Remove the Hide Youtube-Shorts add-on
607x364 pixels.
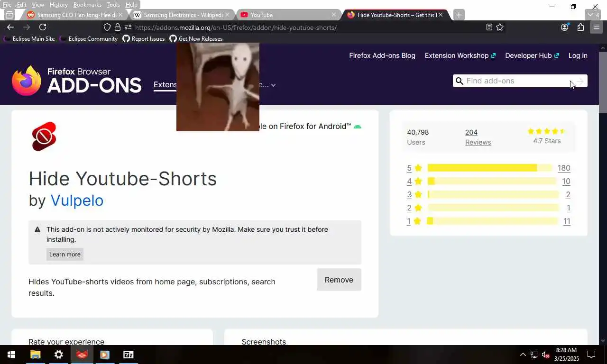(x=339, y=280)
